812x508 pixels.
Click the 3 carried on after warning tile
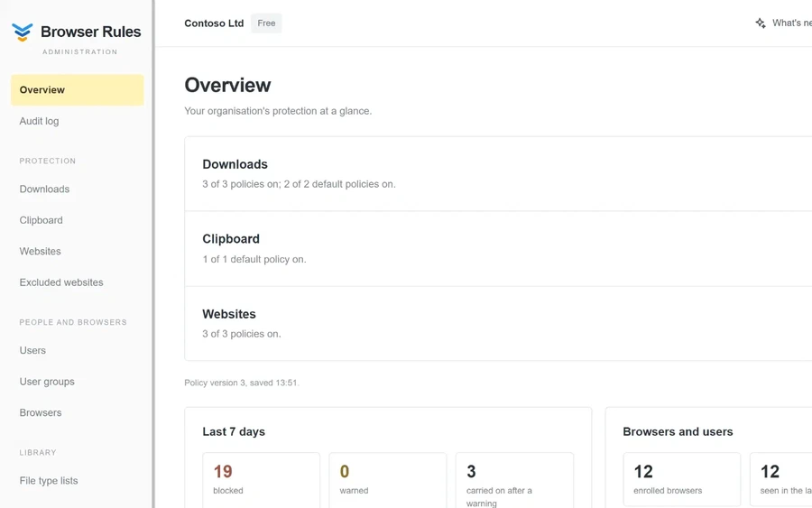click(x=514, y=480)
